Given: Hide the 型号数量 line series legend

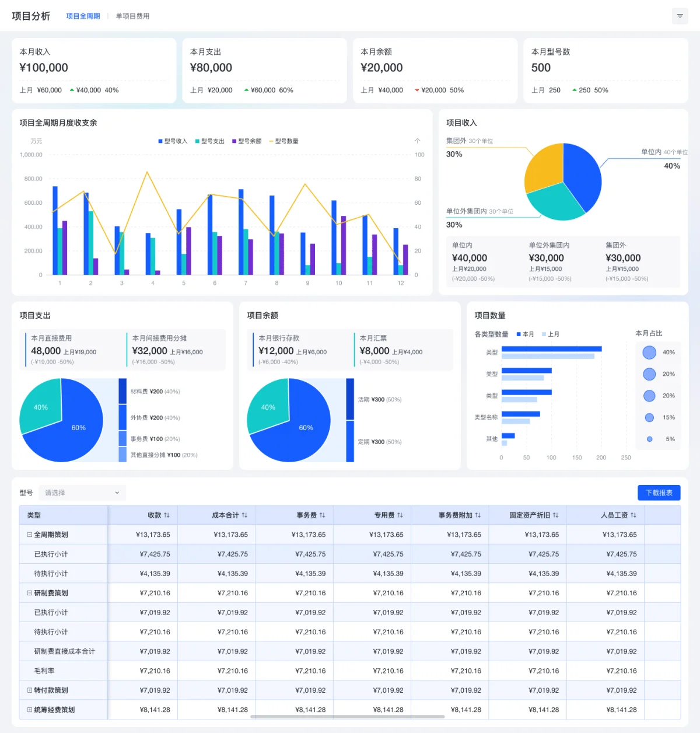Looking at the screenshot, I should (x=283, y=141).
